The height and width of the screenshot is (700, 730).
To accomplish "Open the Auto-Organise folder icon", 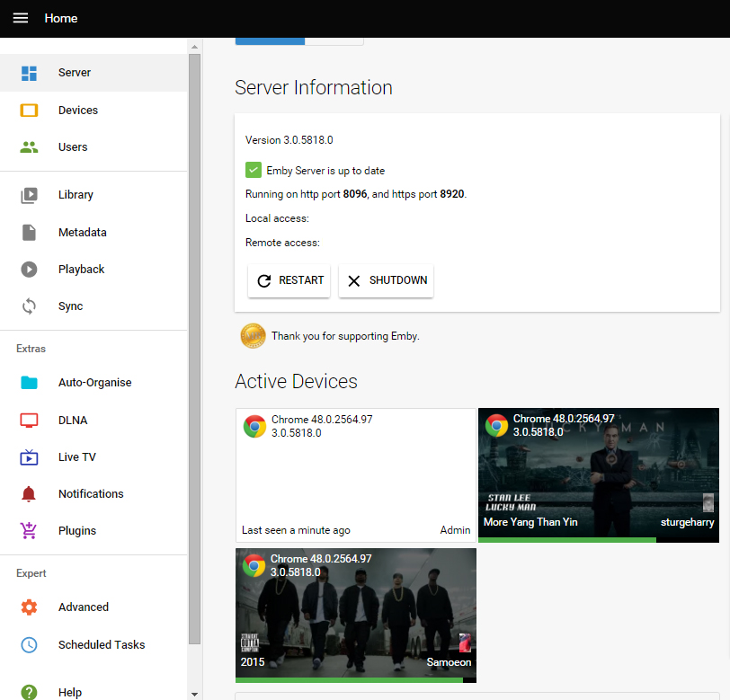I will point(29,383).
